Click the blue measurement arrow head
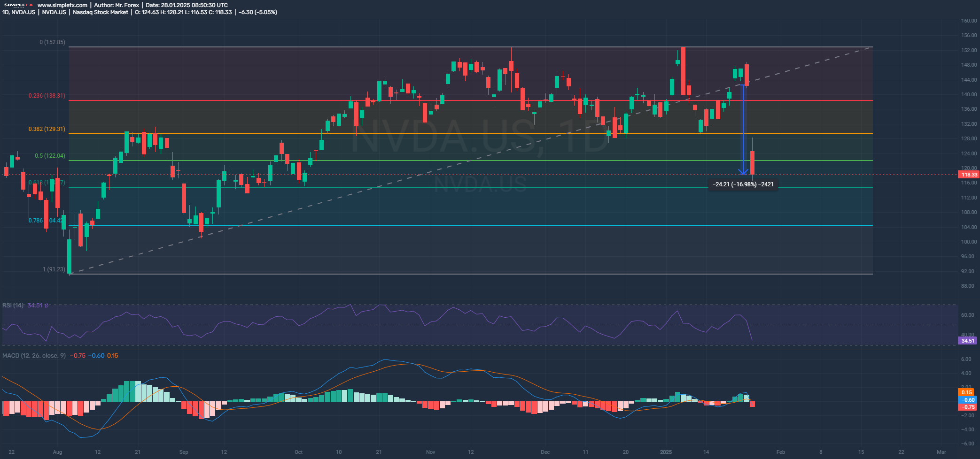980x459 pixels. pos(743,172)
